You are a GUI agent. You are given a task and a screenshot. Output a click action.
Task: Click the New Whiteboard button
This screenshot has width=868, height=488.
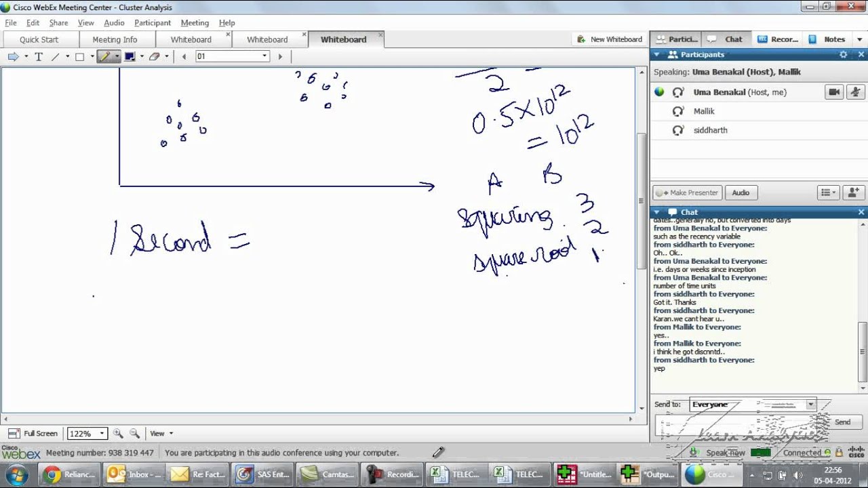[610, 39]
